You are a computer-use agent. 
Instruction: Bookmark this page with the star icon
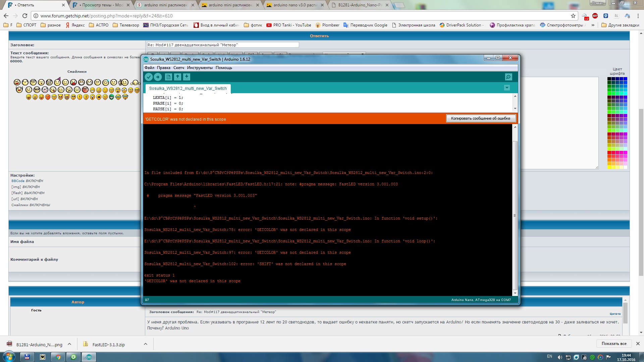pos(573,16)
